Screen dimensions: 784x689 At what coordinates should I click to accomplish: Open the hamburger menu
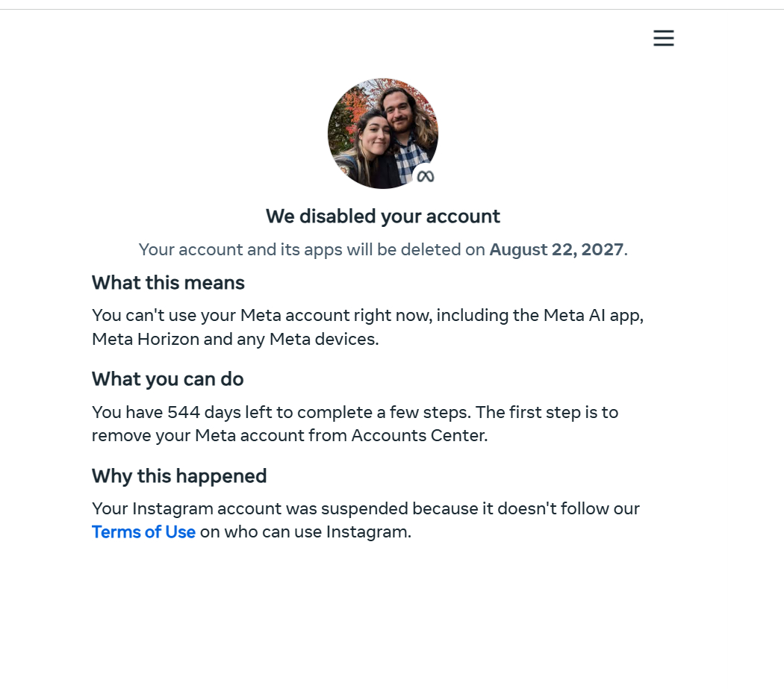pyautogui.click(x=663, y=39)
